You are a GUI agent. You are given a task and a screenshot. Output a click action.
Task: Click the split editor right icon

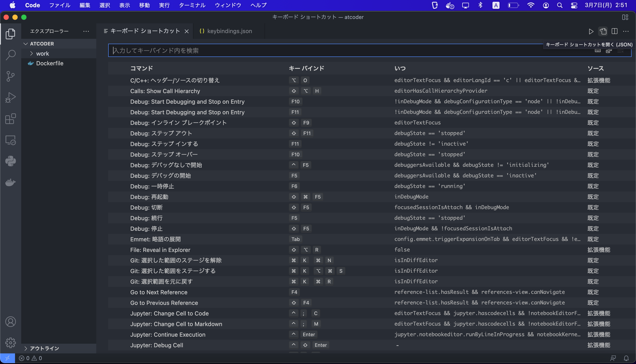615,31
